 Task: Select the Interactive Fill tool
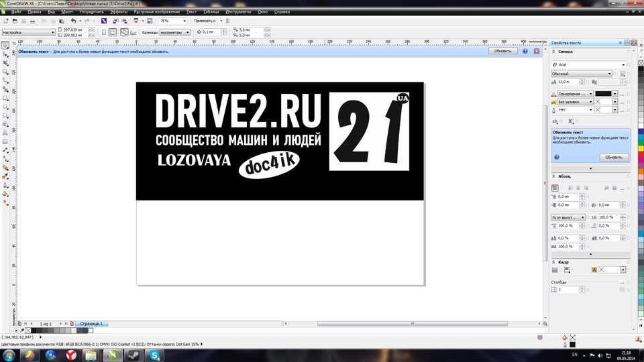click(x=5, y=202)
